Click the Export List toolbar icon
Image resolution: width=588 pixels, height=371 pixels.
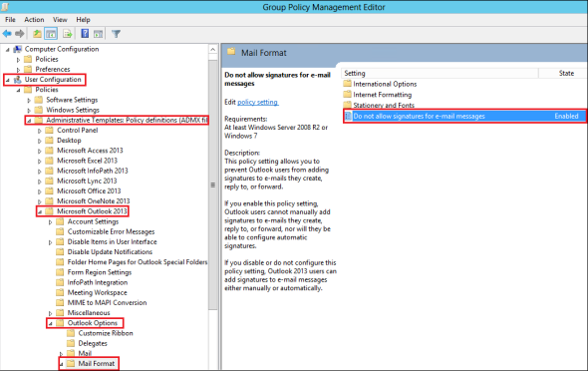[68, 34]
